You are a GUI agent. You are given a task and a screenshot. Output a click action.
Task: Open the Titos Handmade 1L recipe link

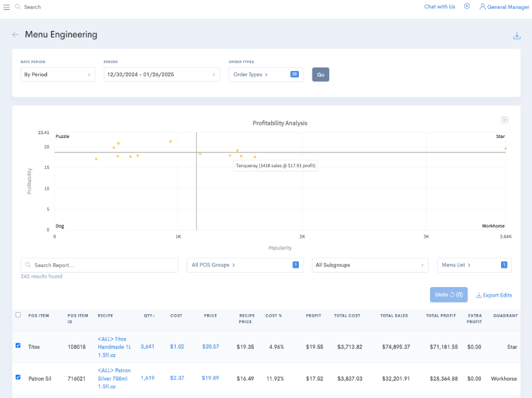(x=114, y=347)
